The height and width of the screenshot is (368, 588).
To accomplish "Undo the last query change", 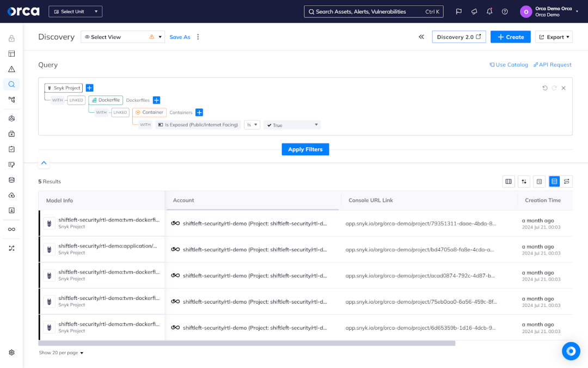I will tap(545, 88).
